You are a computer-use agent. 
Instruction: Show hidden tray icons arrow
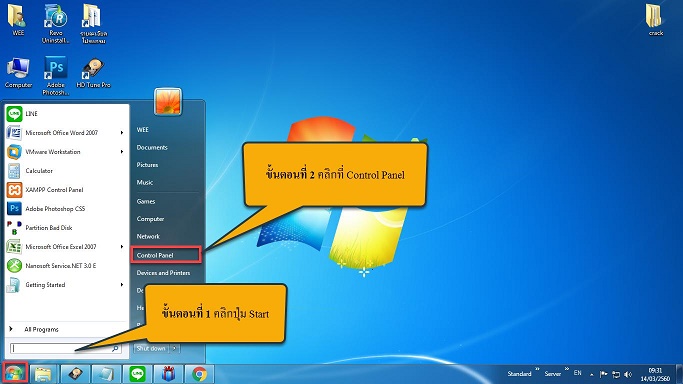click(x=592, y=374)
